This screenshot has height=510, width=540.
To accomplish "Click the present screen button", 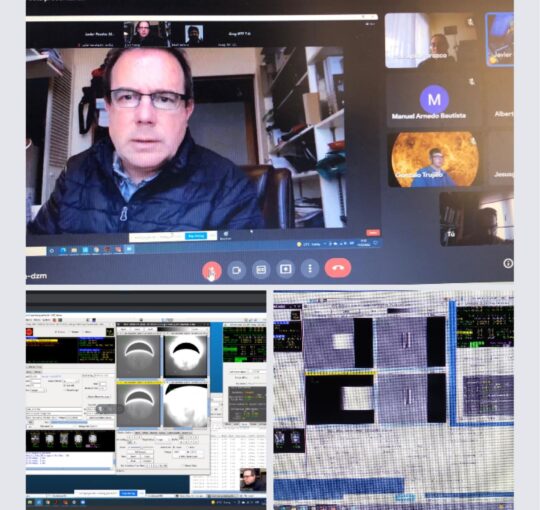I will point(285,269).
